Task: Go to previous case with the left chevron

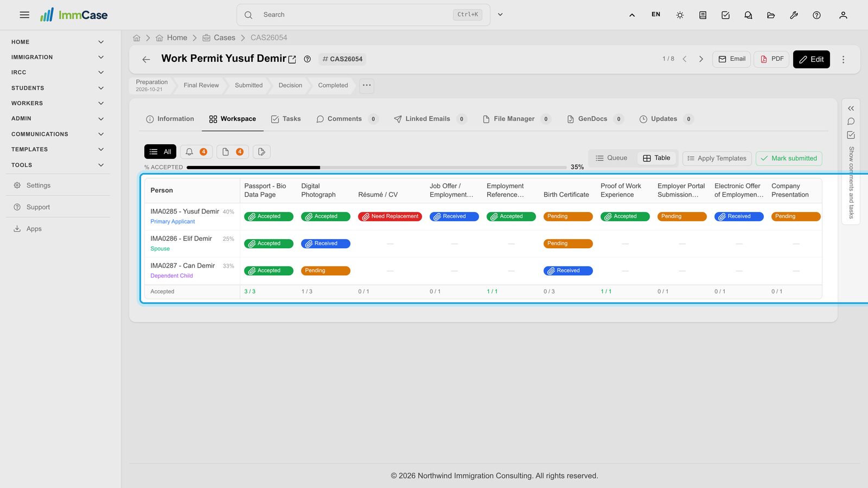Action: tap(685, 59)
